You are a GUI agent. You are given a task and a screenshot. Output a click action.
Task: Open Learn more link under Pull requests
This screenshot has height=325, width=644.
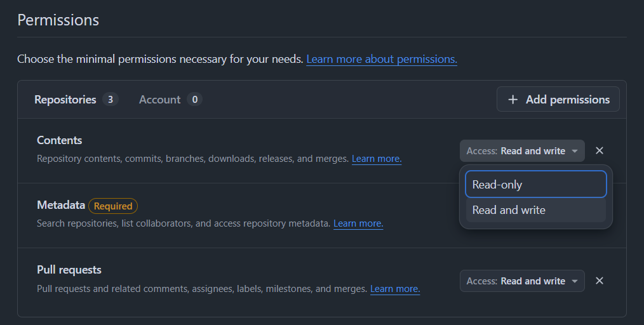395,289
